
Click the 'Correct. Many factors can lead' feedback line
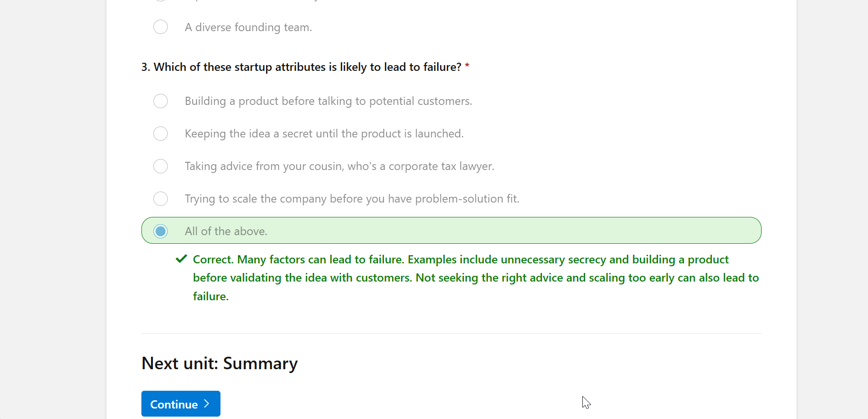click(461, 260)
